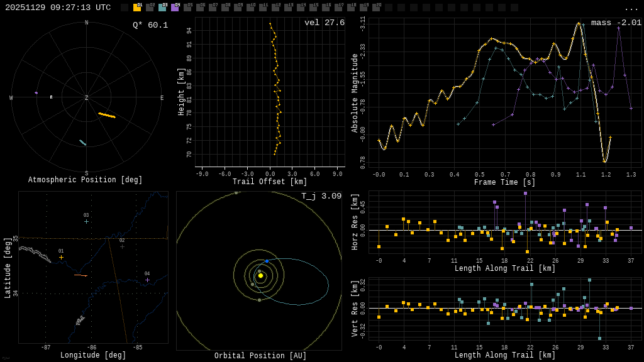Click the station 01 cross marker on map

pos(61,257)
